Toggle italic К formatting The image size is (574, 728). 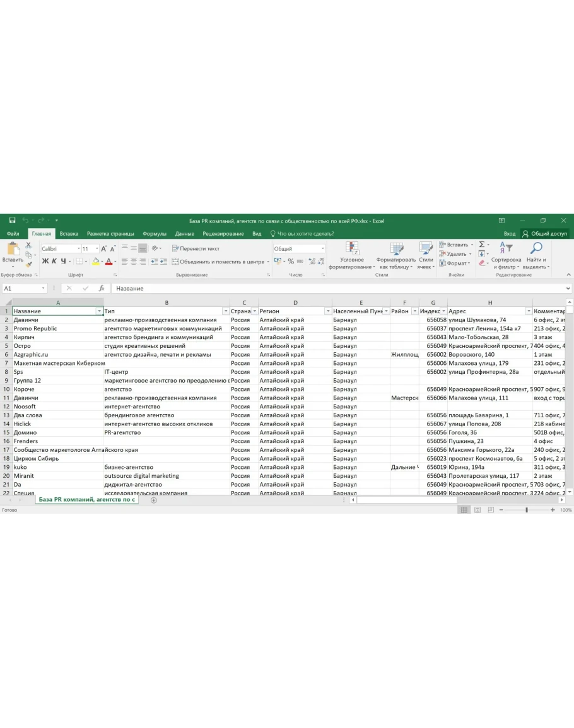click(54, 262)
